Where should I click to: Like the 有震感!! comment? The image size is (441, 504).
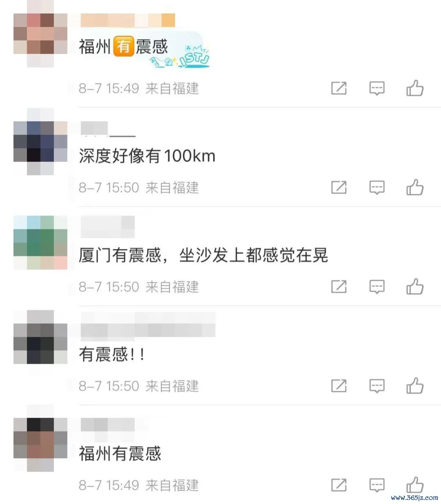[415, 386]
